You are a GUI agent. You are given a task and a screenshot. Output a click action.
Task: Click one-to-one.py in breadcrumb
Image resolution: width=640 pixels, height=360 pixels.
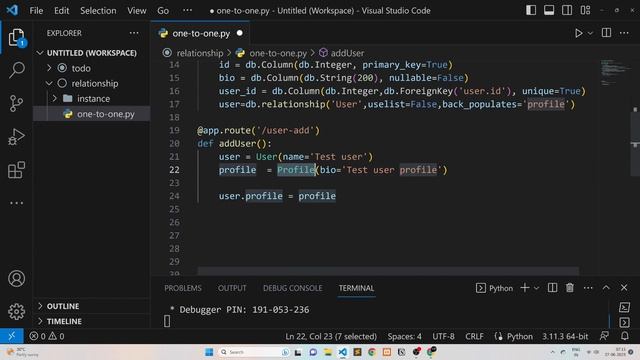coord(278,53)
